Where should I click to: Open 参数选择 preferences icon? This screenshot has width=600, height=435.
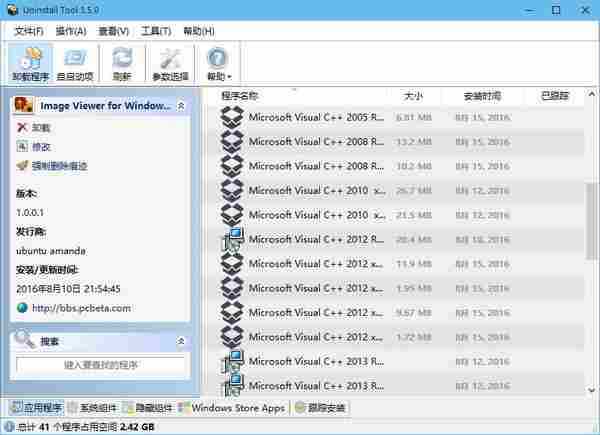point(170,63)
